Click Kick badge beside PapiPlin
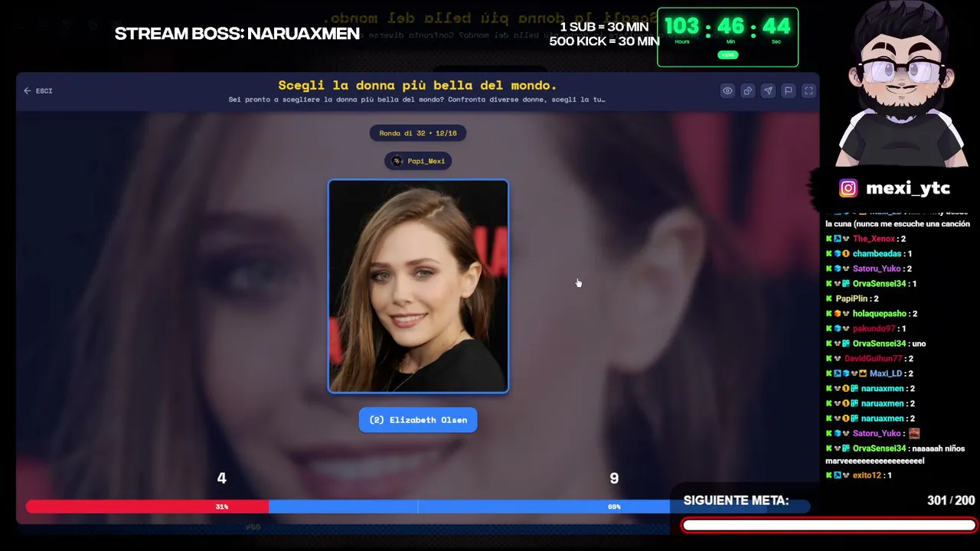Image resolution: width=980 pixels, height=551 pixels. tap(828, 298)
